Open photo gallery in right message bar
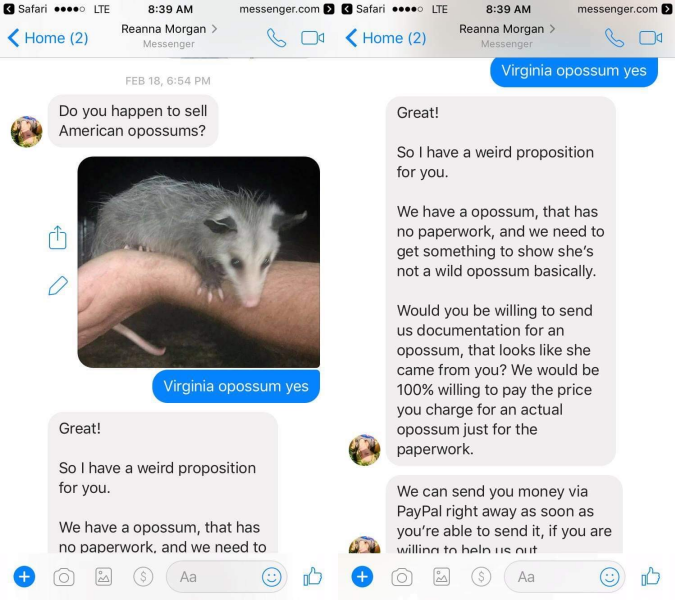The image size is (675, 600). (441, 577)
